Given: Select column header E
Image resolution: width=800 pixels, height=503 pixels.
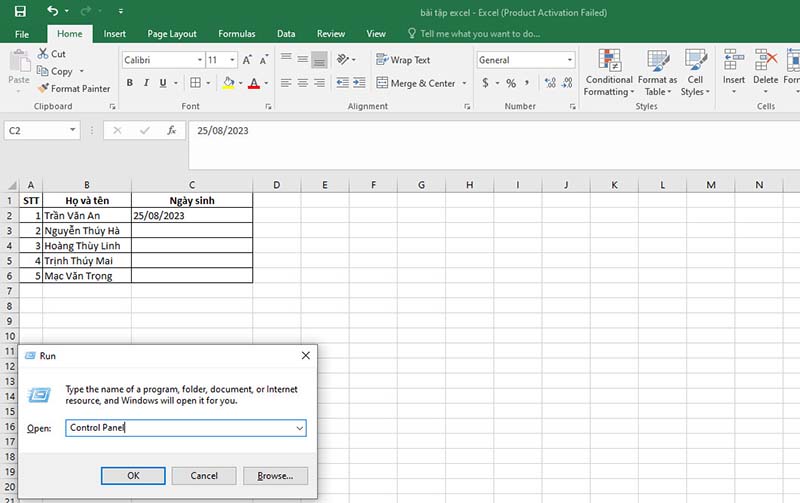Looking at the screenshot, I should 324,185.
